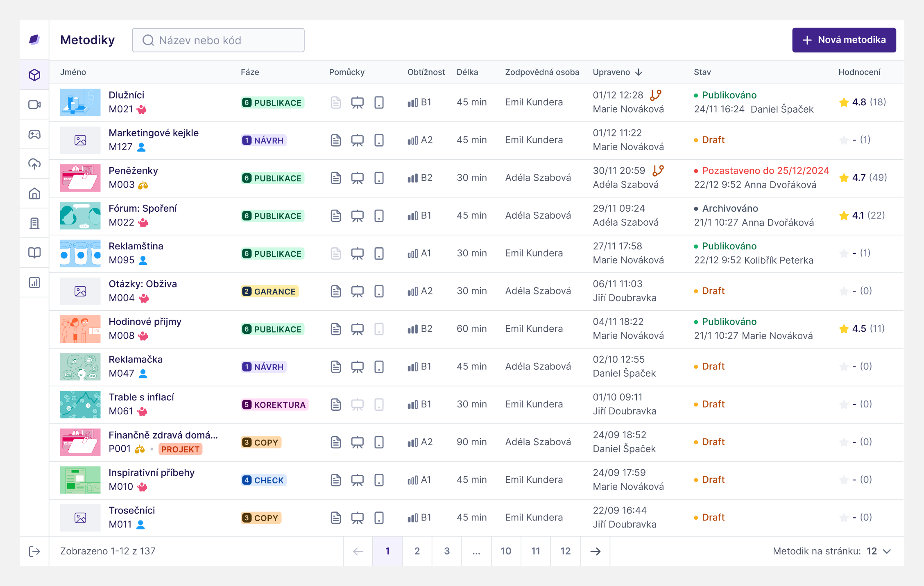Screen dimensions: 924x586
Task: Click the star rating for Hodinové přijmy
Action: (844, 328)
